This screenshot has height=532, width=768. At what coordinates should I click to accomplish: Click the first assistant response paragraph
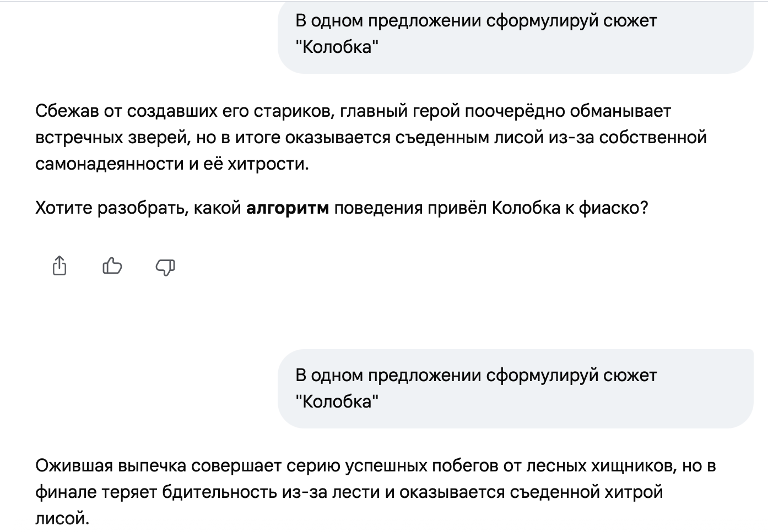[x=369, y=137]
